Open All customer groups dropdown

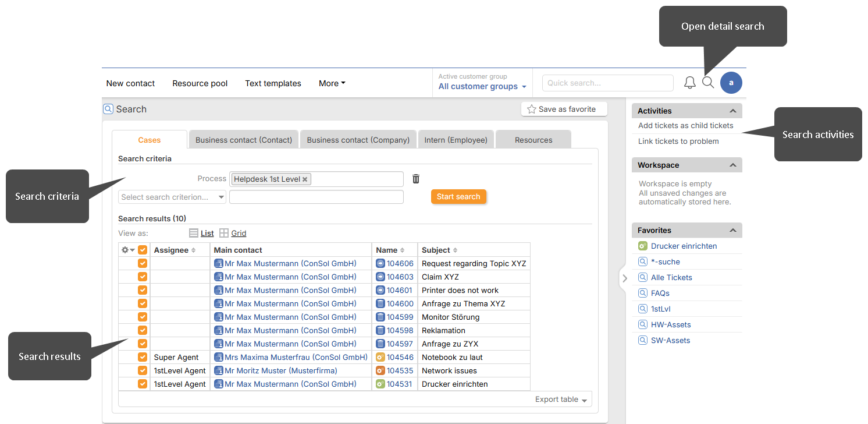[x=482, y=86]
